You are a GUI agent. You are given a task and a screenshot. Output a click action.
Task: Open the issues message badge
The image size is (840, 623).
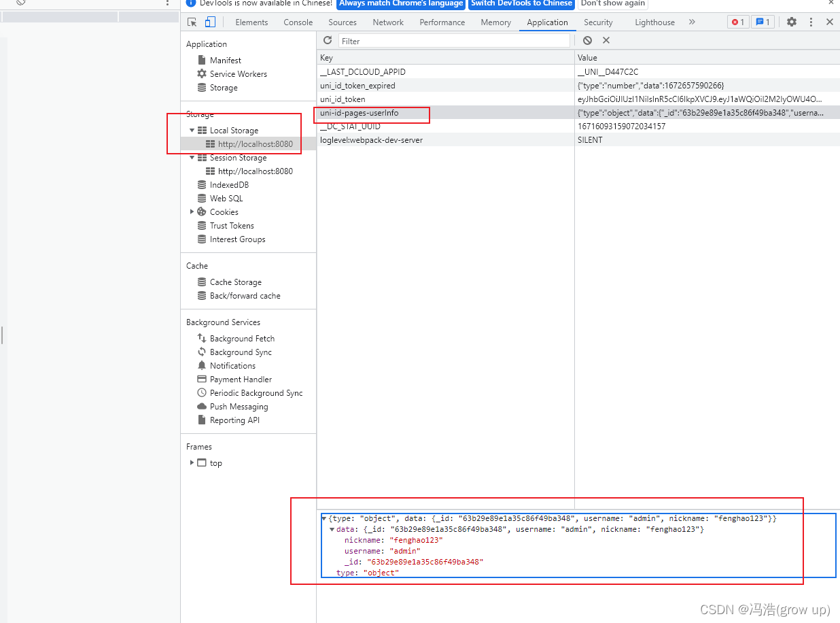(x=763, y=22)
